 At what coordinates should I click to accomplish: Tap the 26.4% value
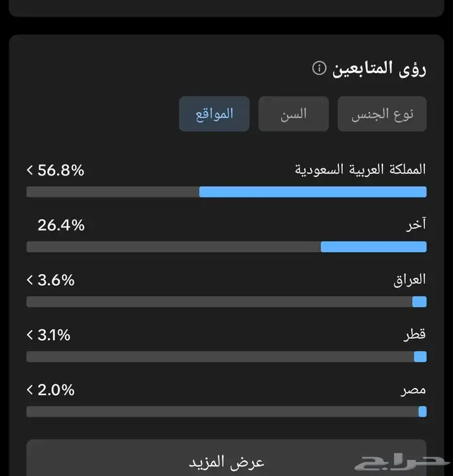click(x=61, y=225)
